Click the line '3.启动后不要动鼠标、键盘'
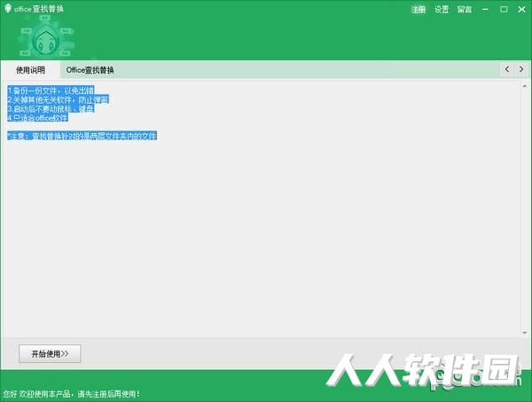The width and height of the screenshot is (532, 402). click(x=51, y=108)
